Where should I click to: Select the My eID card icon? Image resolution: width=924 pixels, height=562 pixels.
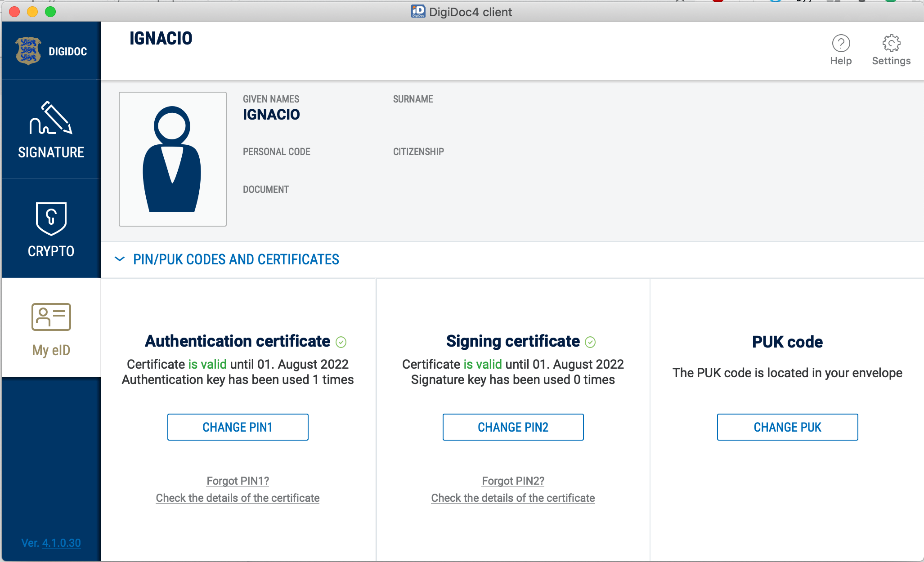[x=51, y=317]
